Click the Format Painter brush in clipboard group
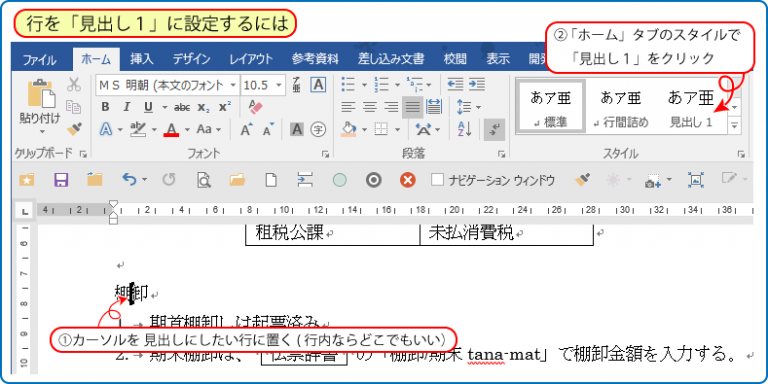The image size is (768, 384). click(x=73, y=129)
